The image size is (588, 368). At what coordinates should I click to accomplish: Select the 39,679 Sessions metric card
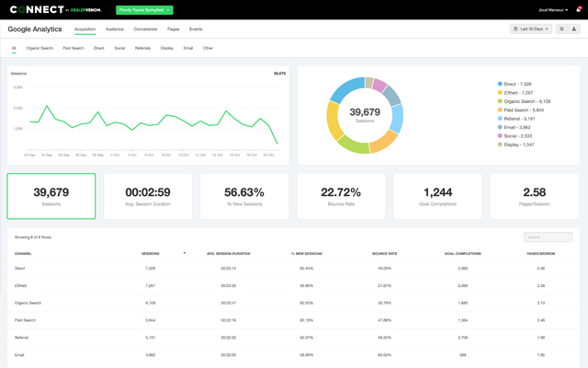click(51, 196)
